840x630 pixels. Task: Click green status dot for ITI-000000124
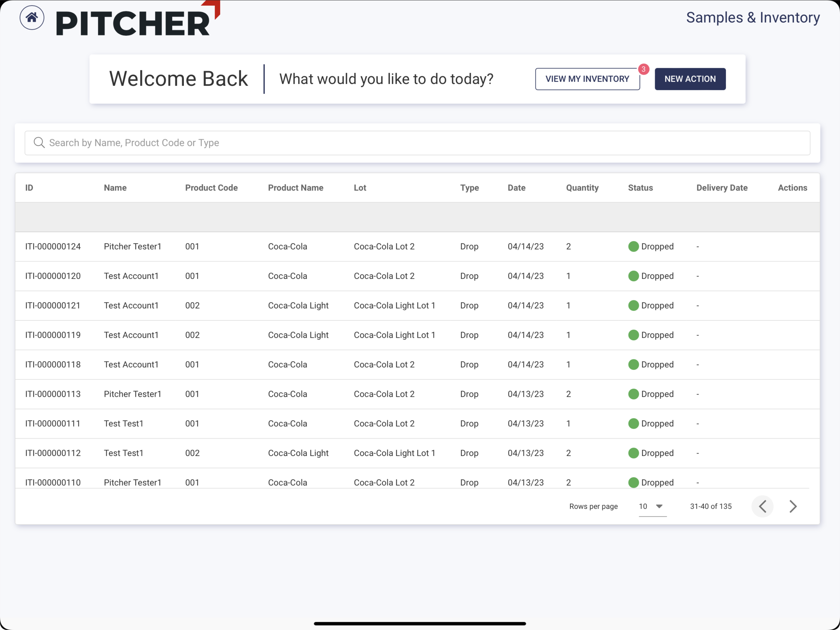tap(633, 246)
